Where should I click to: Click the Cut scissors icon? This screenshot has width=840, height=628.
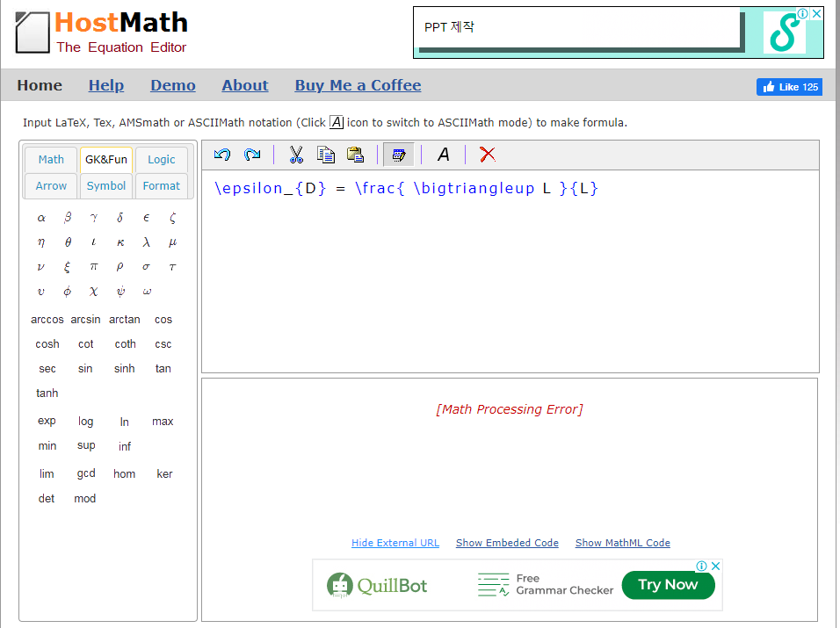pos(296,155)
